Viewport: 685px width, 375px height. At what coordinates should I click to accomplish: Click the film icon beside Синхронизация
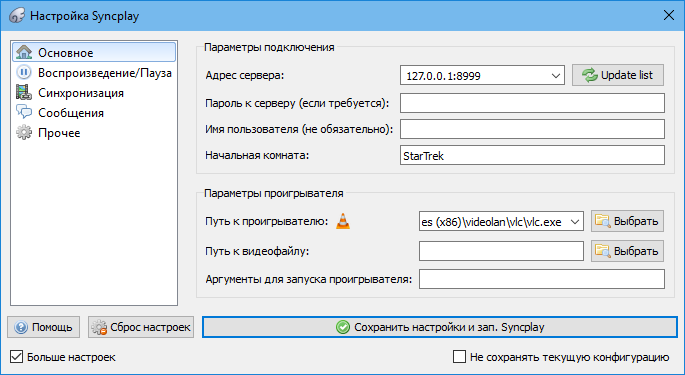[x=24, y=92]
